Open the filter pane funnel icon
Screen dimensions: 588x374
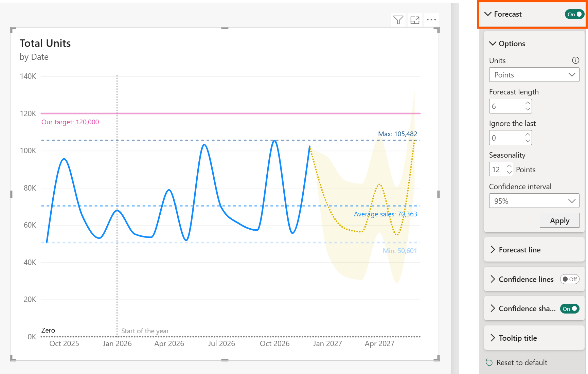tap(398, 20)
